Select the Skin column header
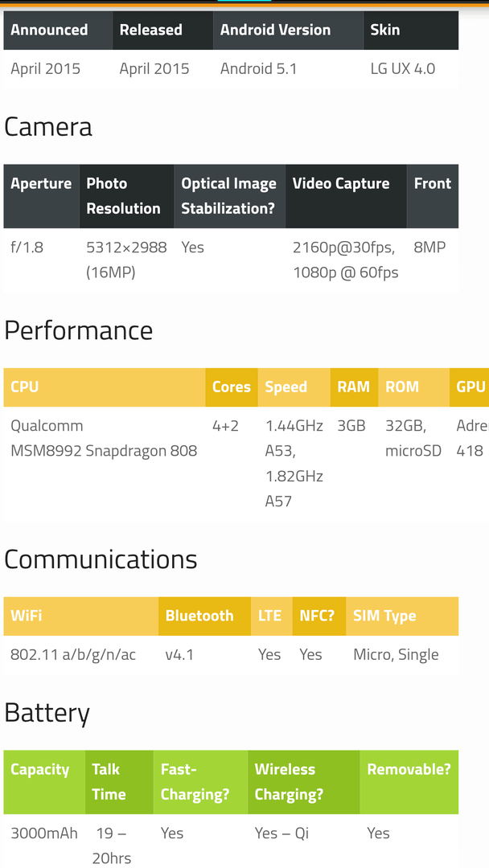 411,31
